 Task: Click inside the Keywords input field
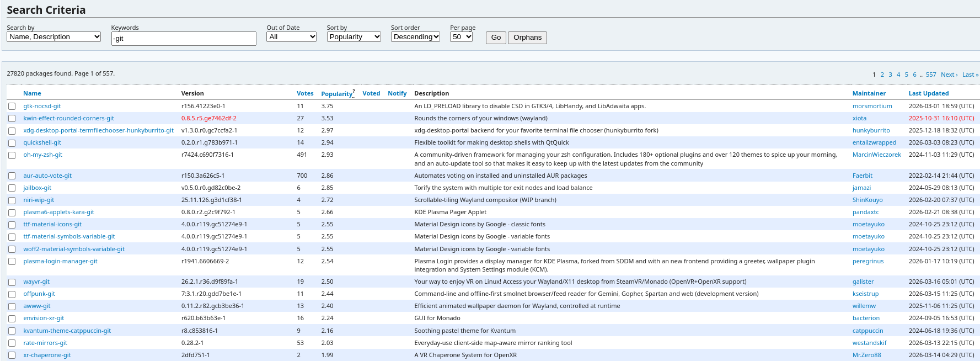point(184,39)
